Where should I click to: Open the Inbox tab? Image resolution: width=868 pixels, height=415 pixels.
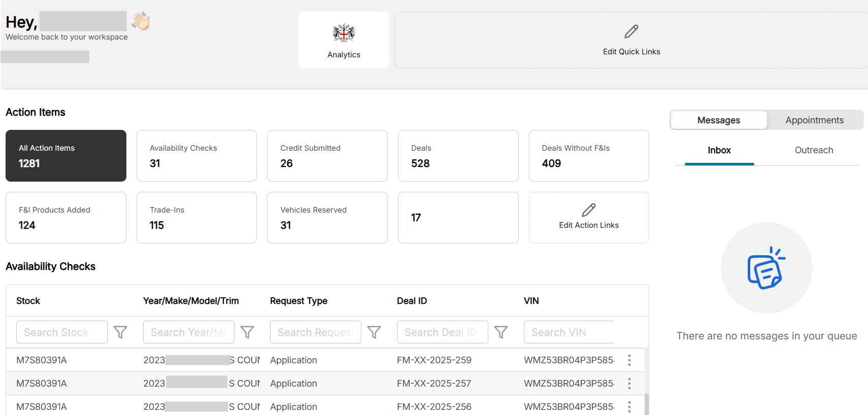719,150
